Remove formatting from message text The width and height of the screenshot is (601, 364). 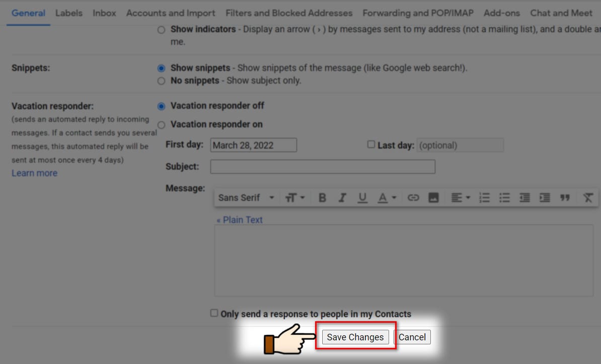click(588, 197)
